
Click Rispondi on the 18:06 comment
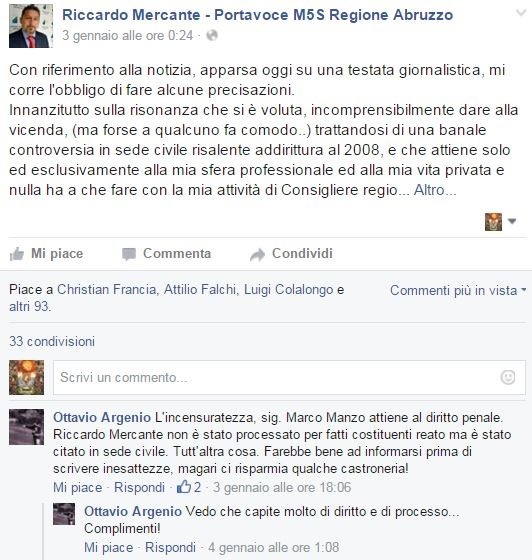[x=140, y=487]
